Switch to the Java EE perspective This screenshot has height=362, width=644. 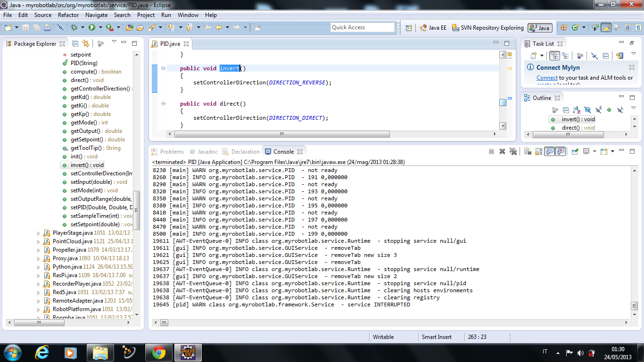pyautogui.click(x=433, y=28)
